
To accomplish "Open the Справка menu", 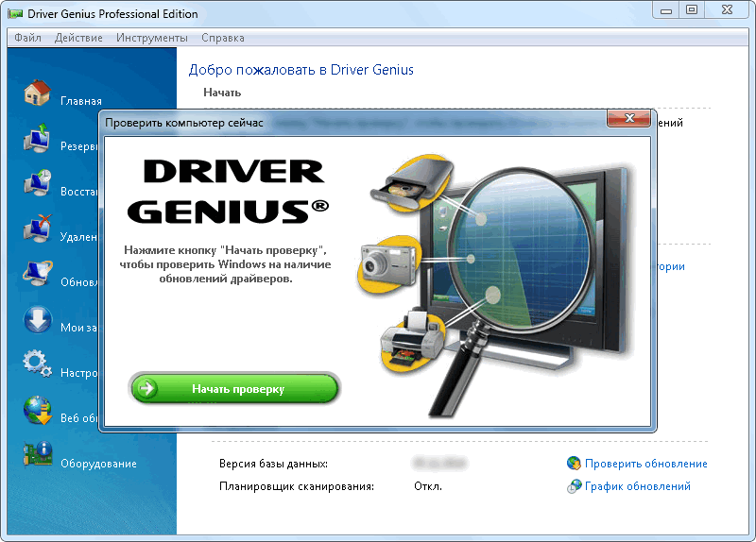I will pyautogui.click(x=223, y=38).
